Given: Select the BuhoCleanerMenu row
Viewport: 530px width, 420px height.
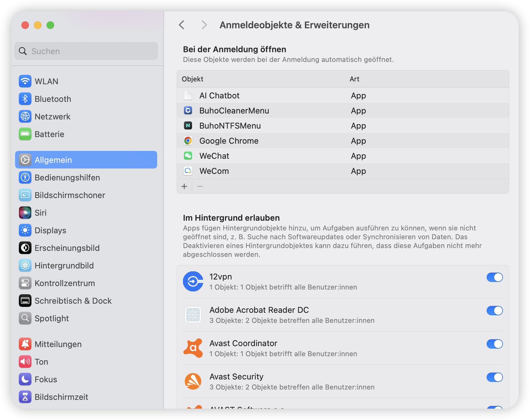Looking at the screenshot, I should [343, 110].
